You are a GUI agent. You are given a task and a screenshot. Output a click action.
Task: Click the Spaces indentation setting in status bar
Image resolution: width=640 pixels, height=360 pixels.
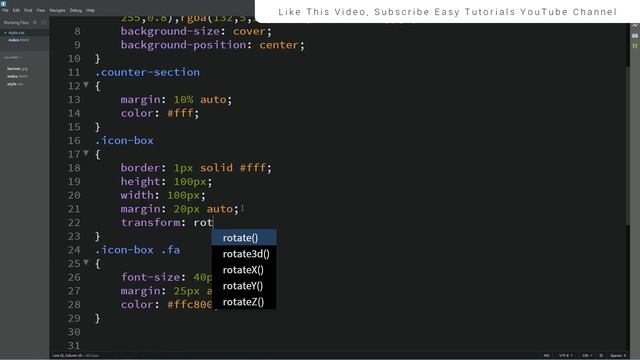[x=618, y=356]
